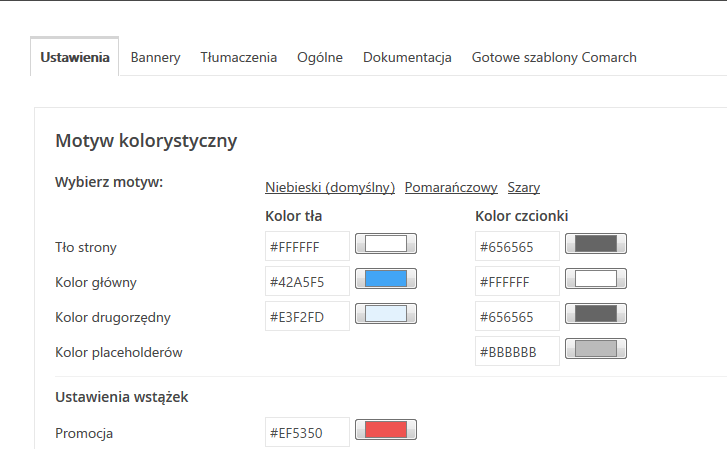Click Tło strony font hex field #656565

click(x=517, y=246)
